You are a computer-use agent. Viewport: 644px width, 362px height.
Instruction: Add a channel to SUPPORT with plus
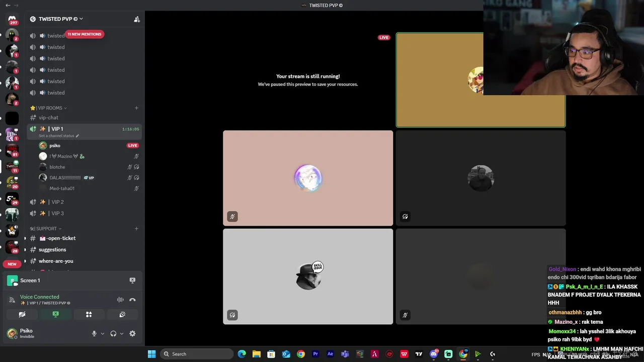(136, 228)
